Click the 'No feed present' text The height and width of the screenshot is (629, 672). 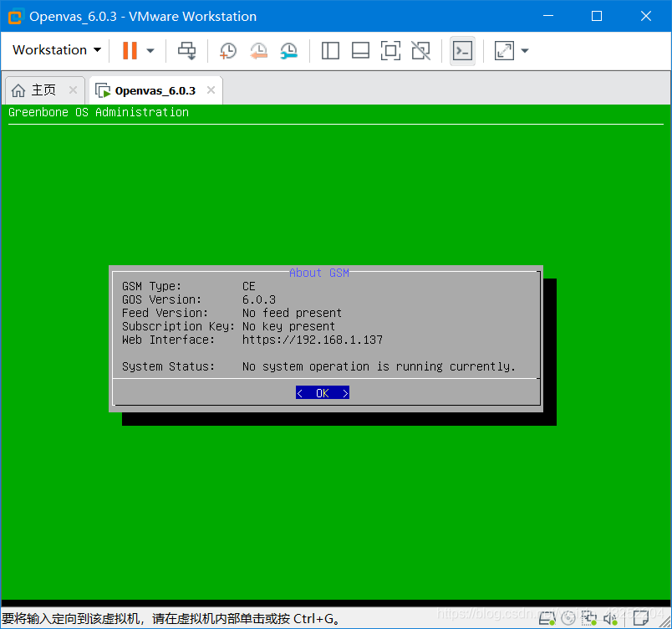[x=292, y=313]
